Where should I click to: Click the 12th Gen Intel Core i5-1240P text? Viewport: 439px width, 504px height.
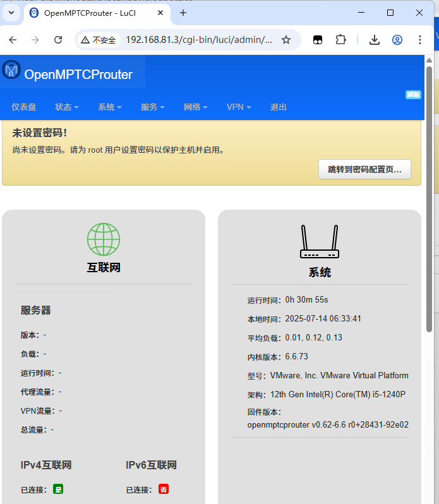pyautogui.click(x=338, y=394)
